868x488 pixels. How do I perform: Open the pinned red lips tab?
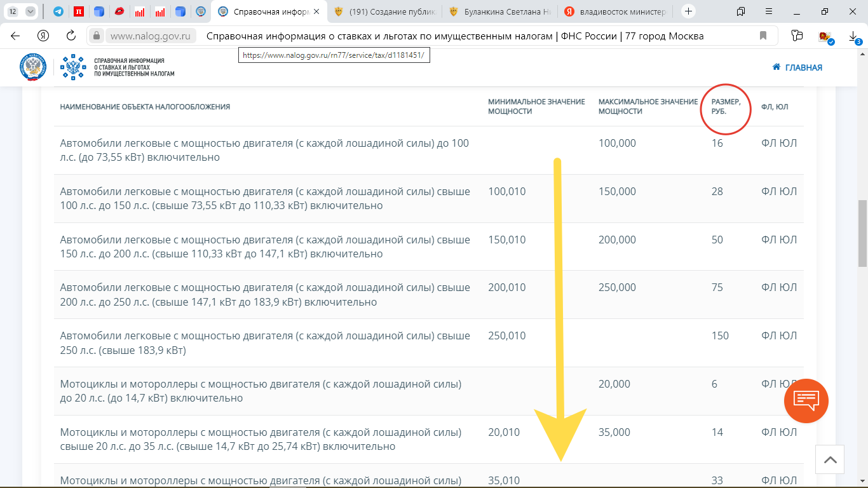click(119, 11)
